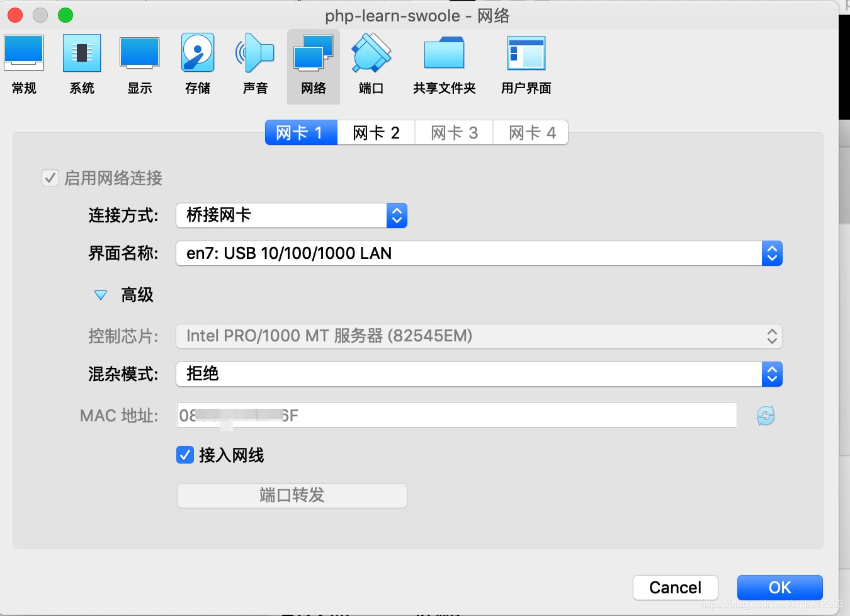Click the 端口转发 button

point(292,496)
